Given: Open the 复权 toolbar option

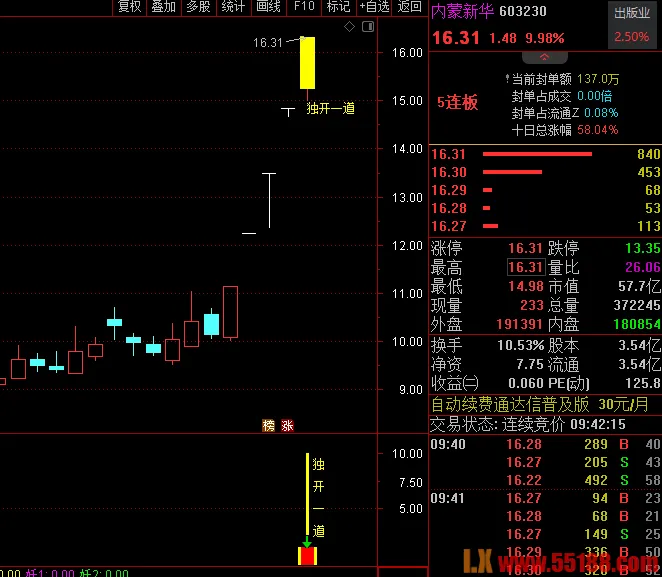Looking at the screenshot, I should pyautogui.click(x=129, y=7).
